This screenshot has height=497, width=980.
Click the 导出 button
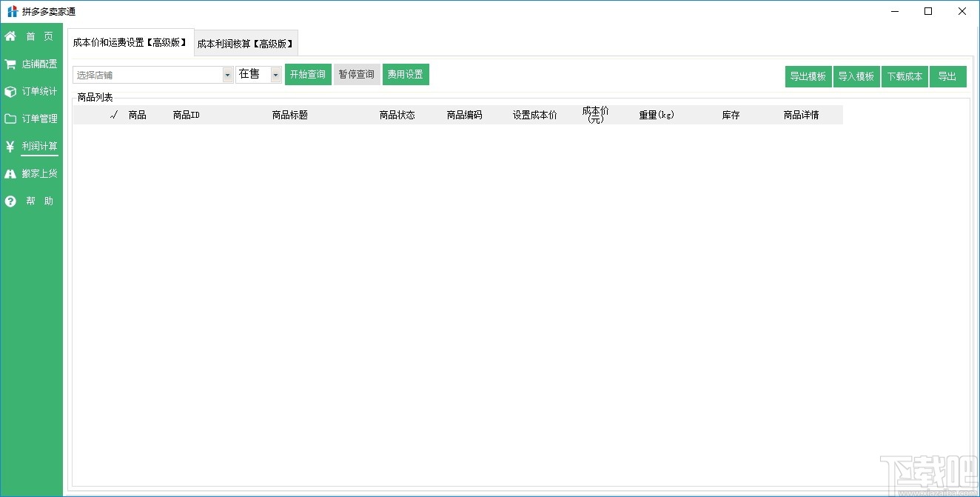pos(947,76)
